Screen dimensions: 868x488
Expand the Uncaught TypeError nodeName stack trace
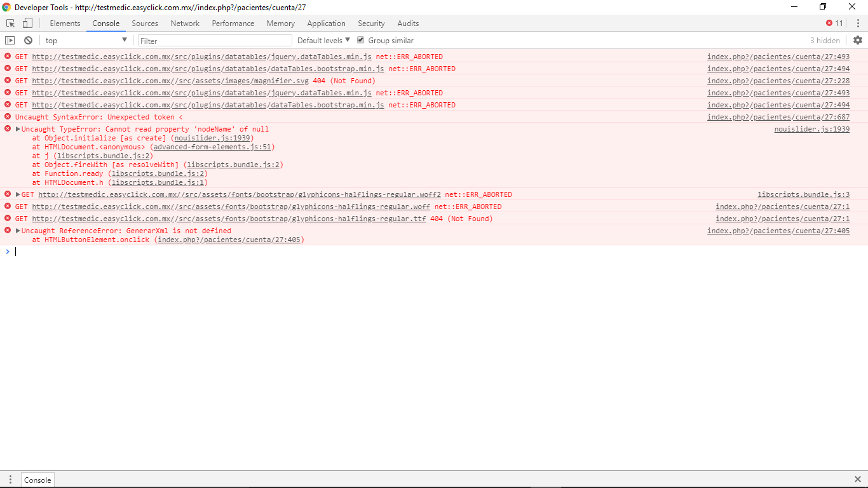click(x=18, y=129)
